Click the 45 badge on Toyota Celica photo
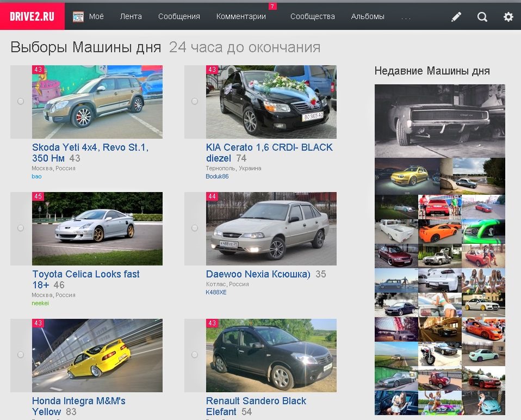Image resolution: width=521 pixels, height=420 pixels. [x=38, y=196]
